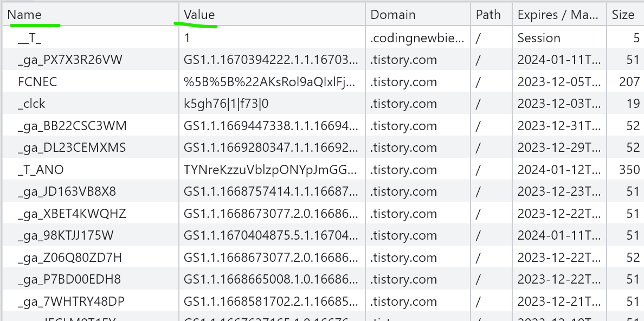This screenshot has width=644, height=321.
Task: Click the value GS1.1.1669447338.1.1.16694…
Action: tap(271, 126)
